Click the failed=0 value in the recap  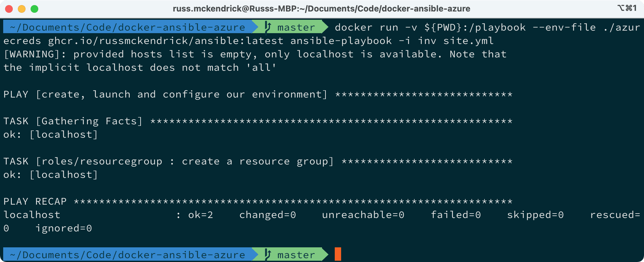456,215
